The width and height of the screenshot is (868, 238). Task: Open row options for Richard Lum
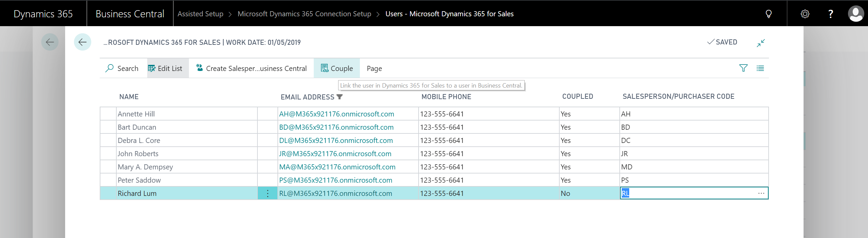tap(267, 193)
